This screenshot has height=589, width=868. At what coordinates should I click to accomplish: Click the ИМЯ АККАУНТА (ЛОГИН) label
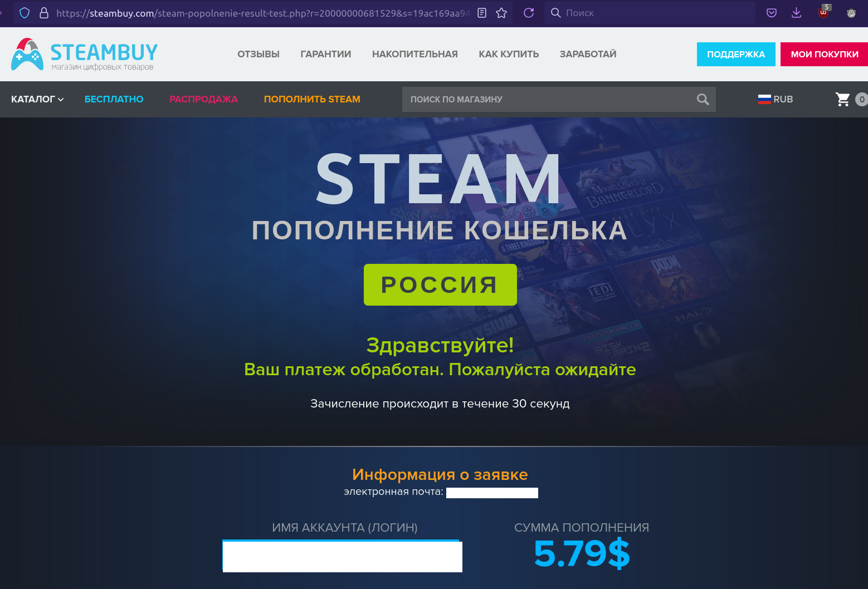345,527
